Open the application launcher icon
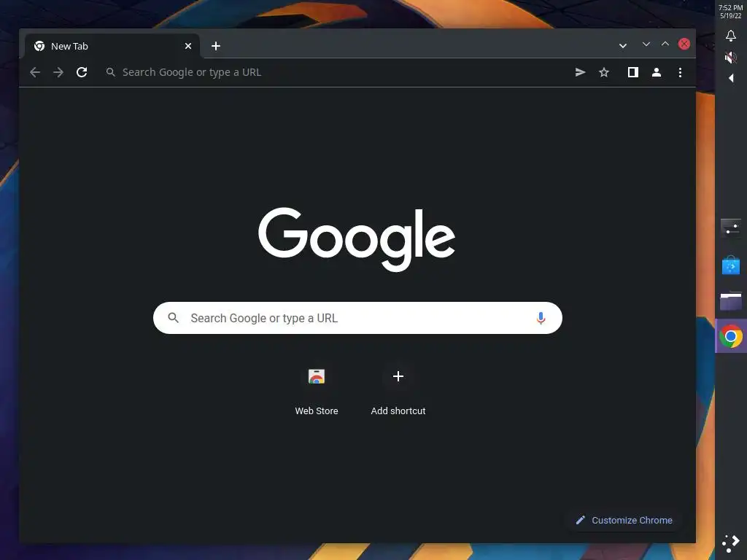The height and width of the screenshot is (560, 747). [x=730, y=543]
